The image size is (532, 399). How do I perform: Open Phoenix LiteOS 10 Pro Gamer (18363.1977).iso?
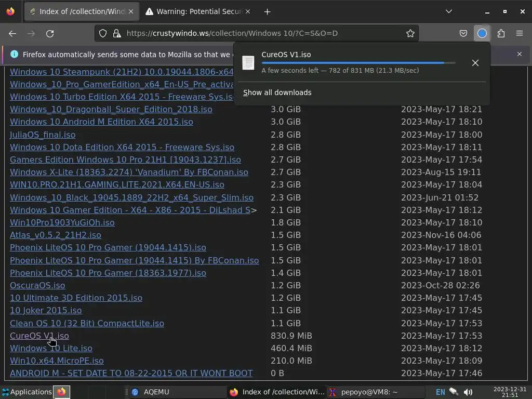coord(108,273)
